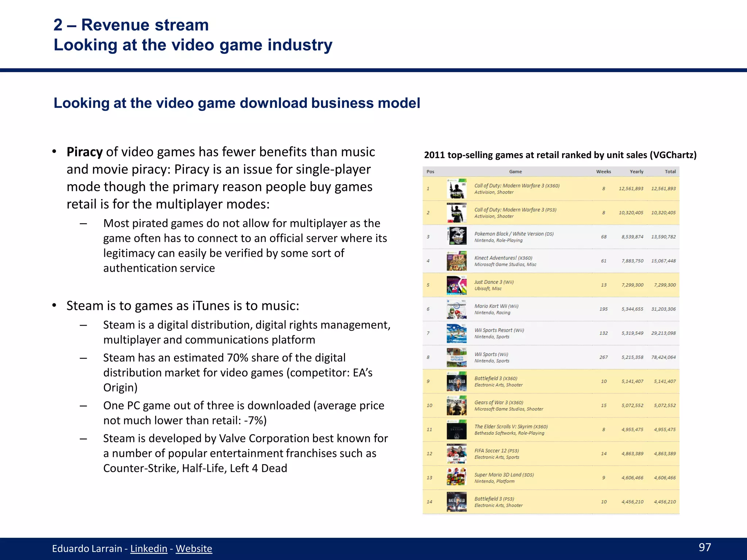Click Gears of War 3 cover thumbnail
Image resolution: width=747 pixels, height=560 pixels.
tap(457, 405)
